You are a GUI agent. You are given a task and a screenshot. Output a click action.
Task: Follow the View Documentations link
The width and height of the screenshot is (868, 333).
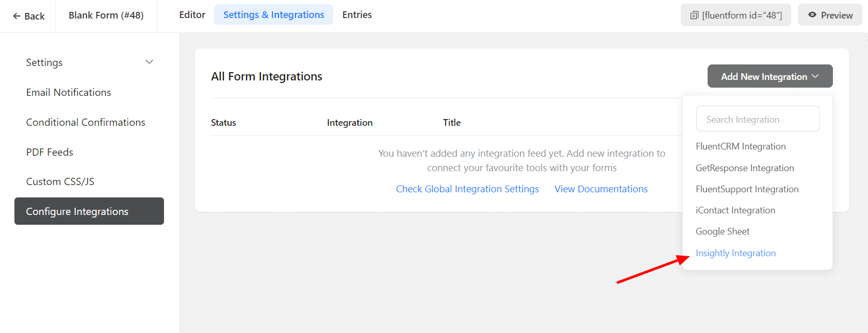(x=601, y=189)
